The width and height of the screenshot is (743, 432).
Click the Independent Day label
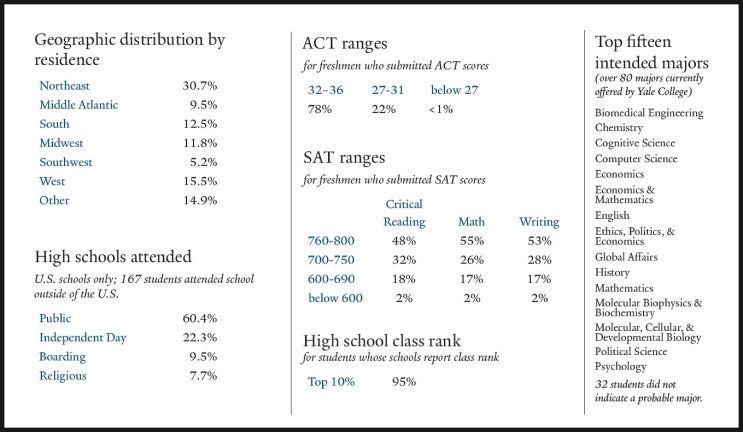83,338
